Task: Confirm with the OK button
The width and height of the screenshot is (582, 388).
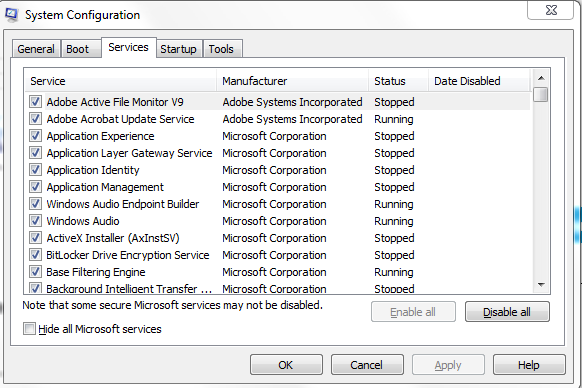Action: (286, 365)
